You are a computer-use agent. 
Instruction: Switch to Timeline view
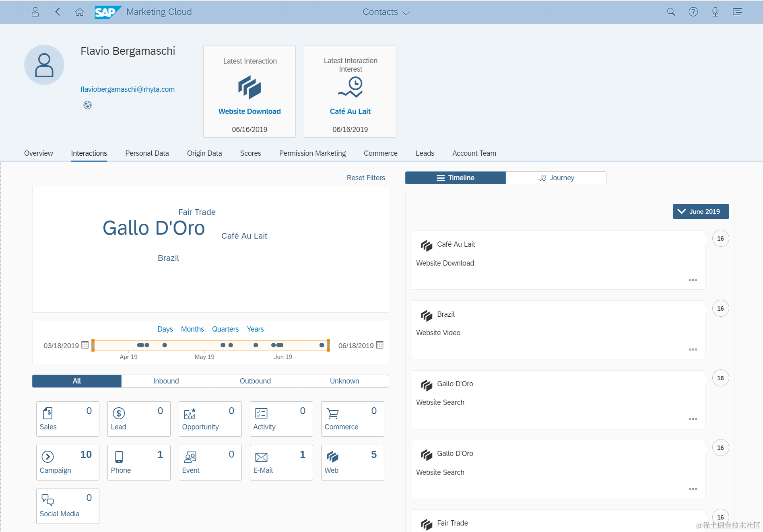(x=456, y=178)
